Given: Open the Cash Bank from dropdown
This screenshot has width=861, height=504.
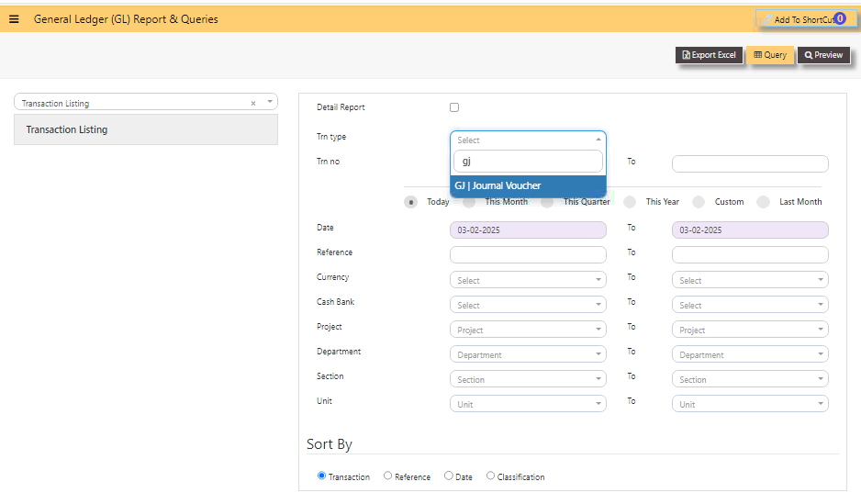Looking at the screenshot, I should (x=528, y=305).
